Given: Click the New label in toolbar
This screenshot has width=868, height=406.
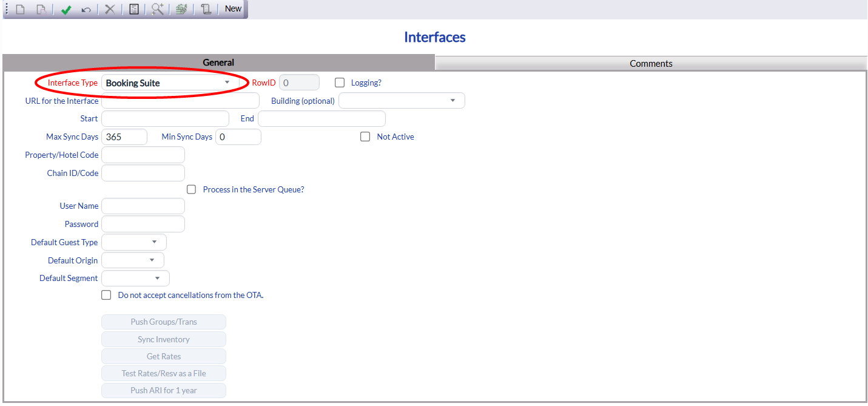Looking at the screenshot, I should tap(234, 8).
